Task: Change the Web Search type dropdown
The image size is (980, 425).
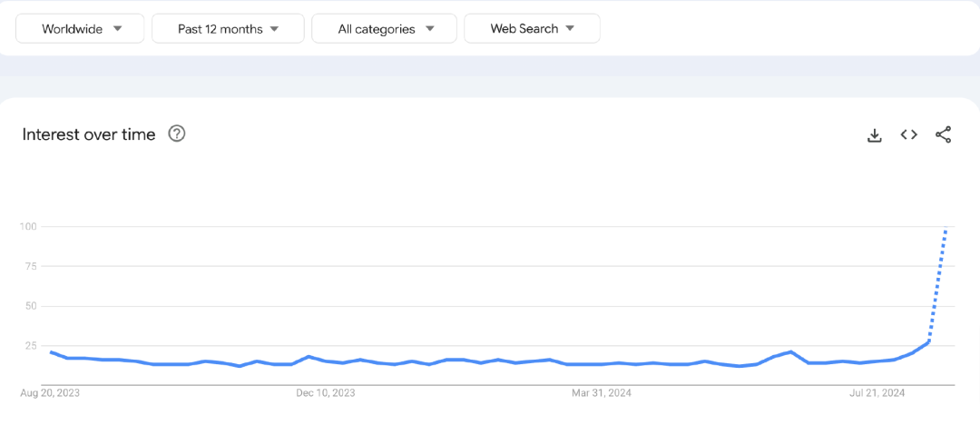Action: 532,28
